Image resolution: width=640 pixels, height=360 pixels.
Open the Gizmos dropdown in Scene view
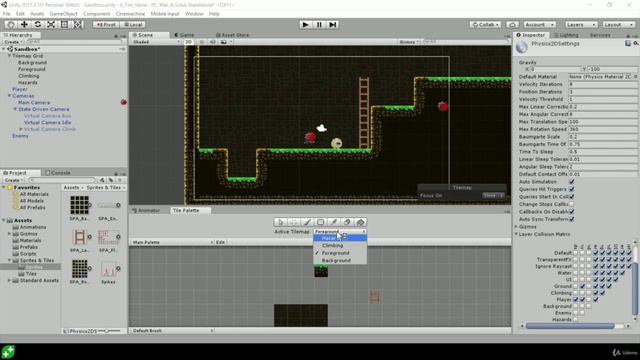click(409, 42)
